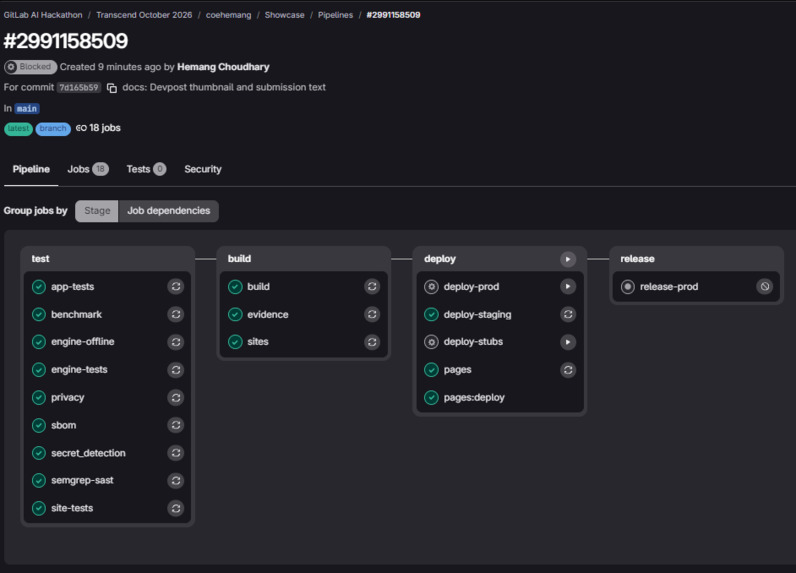Click the latest badge
The height and width of the screenshot is (573, 796).
pos(18,128)
